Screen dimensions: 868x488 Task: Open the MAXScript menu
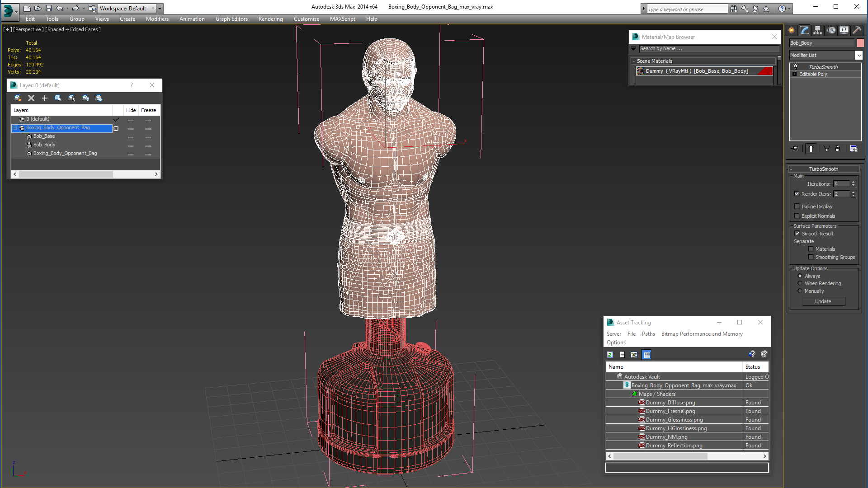coord(342,19)
